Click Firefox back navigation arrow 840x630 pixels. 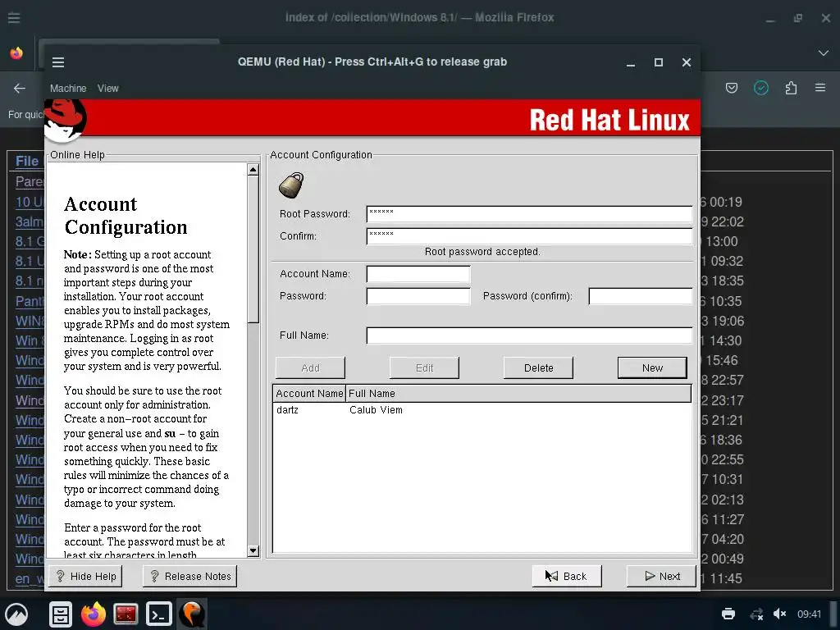20,89
